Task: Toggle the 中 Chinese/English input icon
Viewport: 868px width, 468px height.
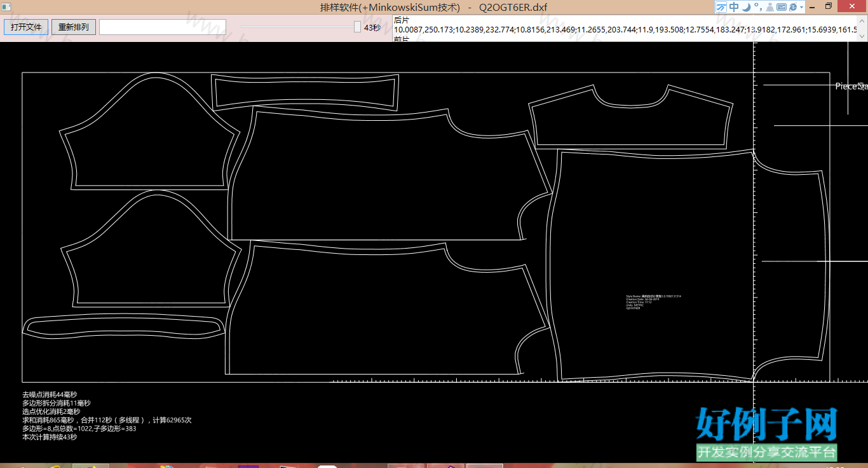Action: tap(734, 7)
